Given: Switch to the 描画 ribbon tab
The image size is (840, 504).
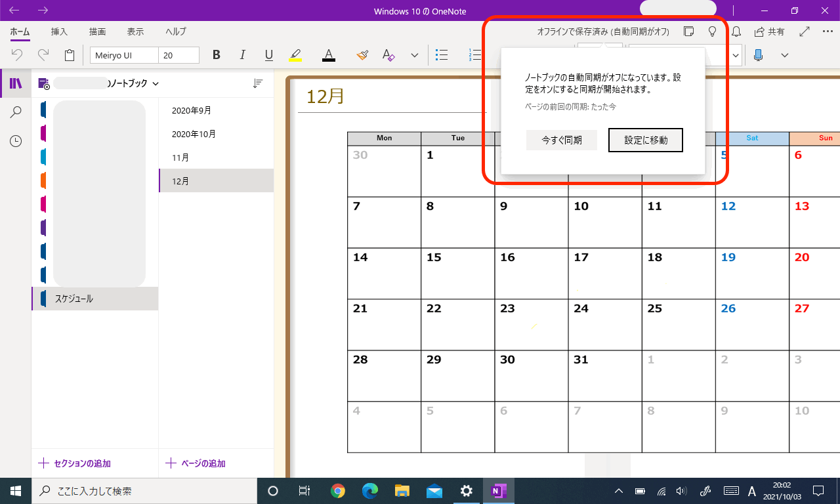Looking at the screenshot, I should [x=97, y=31].
